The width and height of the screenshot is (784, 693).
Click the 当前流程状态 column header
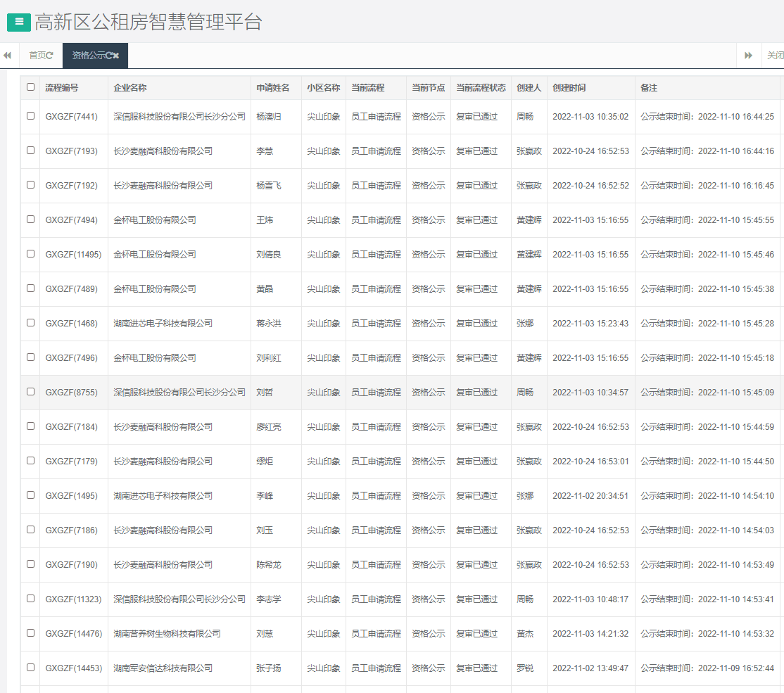481,88
